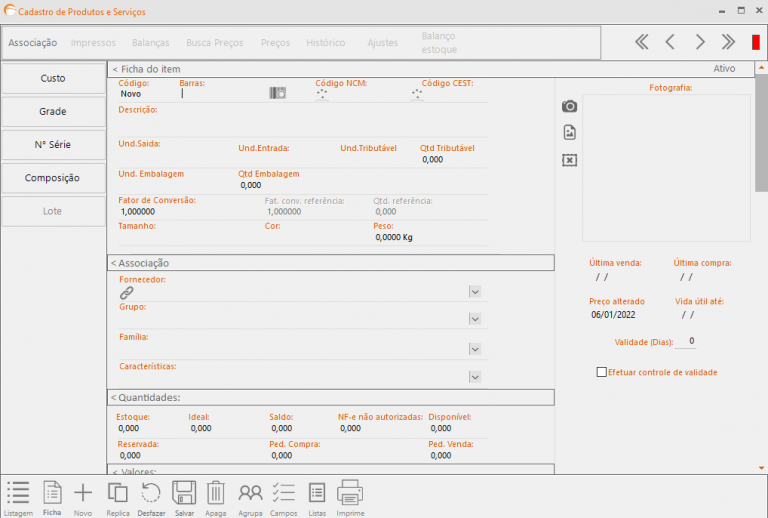Switch to the Preços tab
This screenshot has width=768, height=518.
[275, 43]
